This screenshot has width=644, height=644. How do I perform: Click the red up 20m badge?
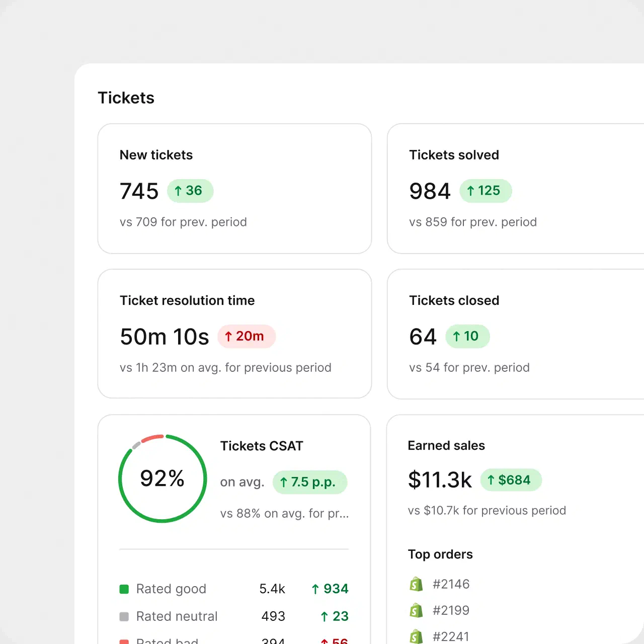247,336
